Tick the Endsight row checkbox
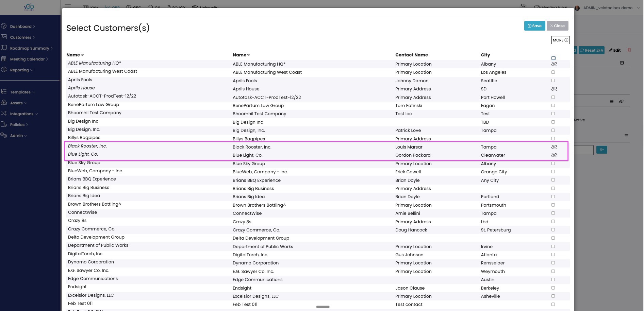Screen dimensions: 644x311 pos(553,288)
